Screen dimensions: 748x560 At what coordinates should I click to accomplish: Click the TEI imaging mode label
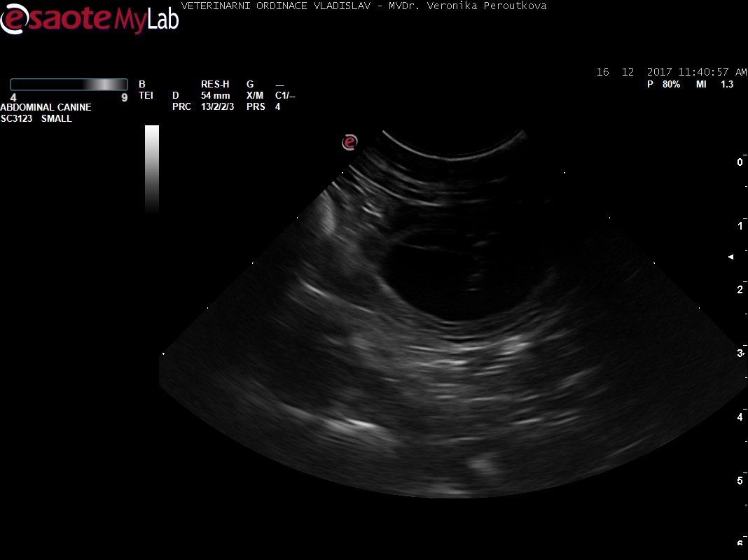click(x=146, y=95)
